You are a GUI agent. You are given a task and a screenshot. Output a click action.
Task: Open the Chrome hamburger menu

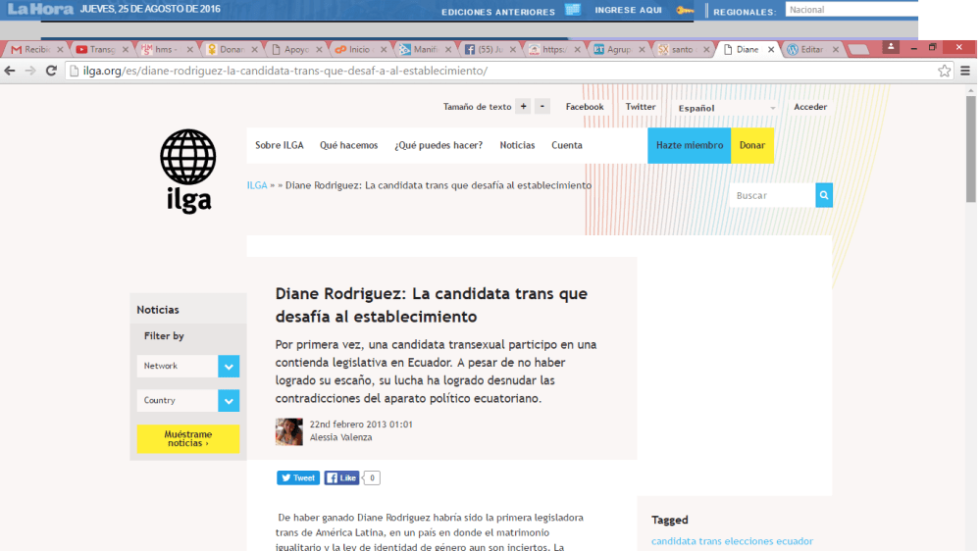coord(965,71)
